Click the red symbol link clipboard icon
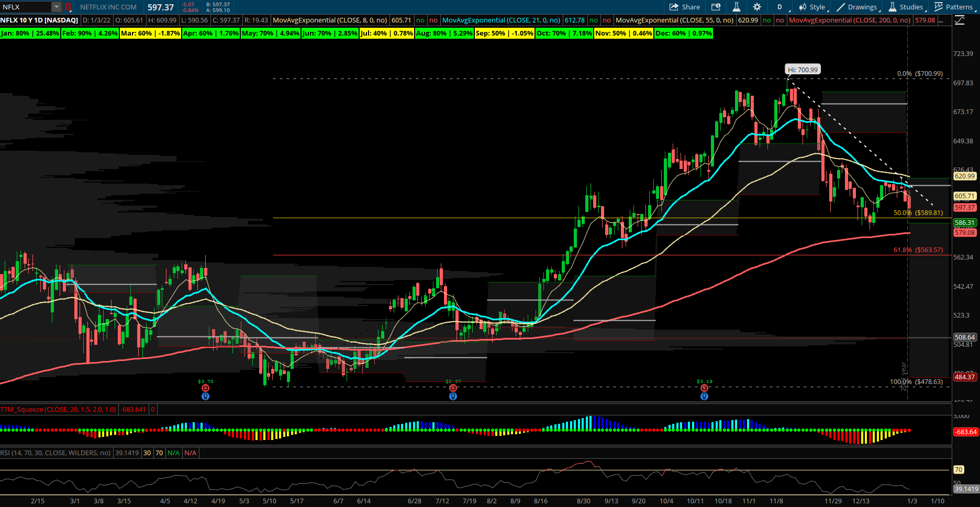 (68, 7)
